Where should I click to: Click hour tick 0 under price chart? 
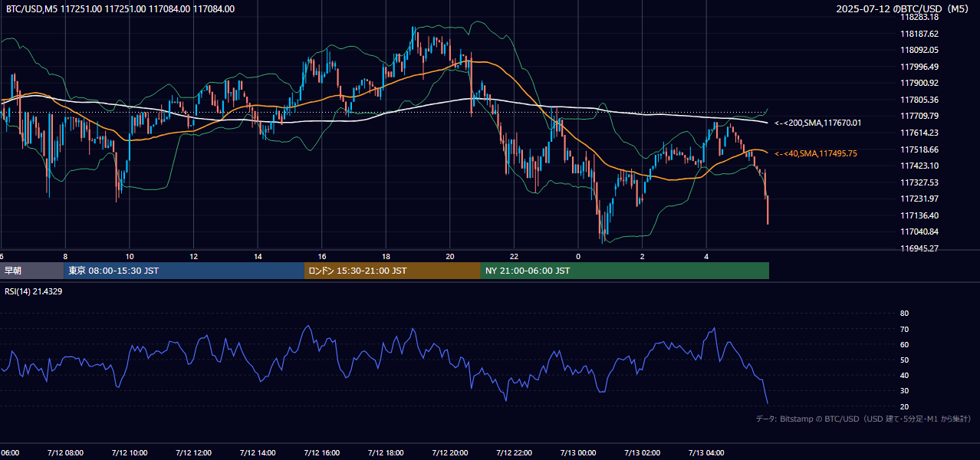(x=578, y=256)
